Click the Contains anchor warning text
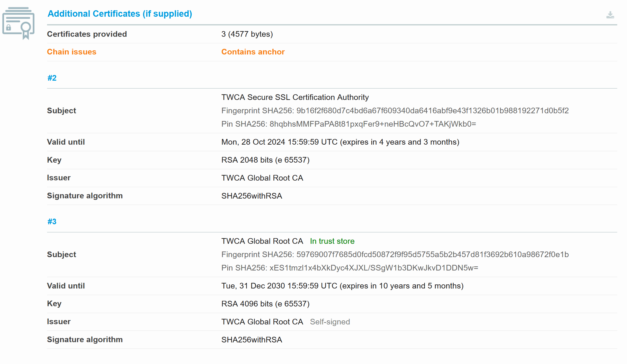Viewport: 627px width, 364px height. 253,52
